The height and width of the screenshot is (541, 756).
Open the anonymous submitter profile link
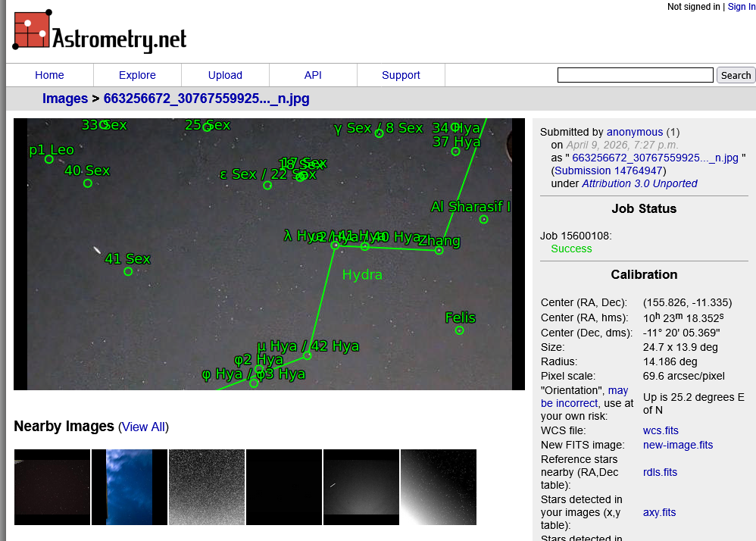pos(634,132)
